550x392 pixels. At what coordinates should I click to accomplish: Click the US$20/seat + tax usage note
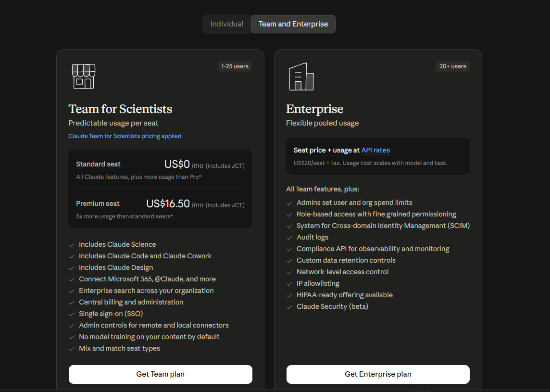[x=370, y=163]
